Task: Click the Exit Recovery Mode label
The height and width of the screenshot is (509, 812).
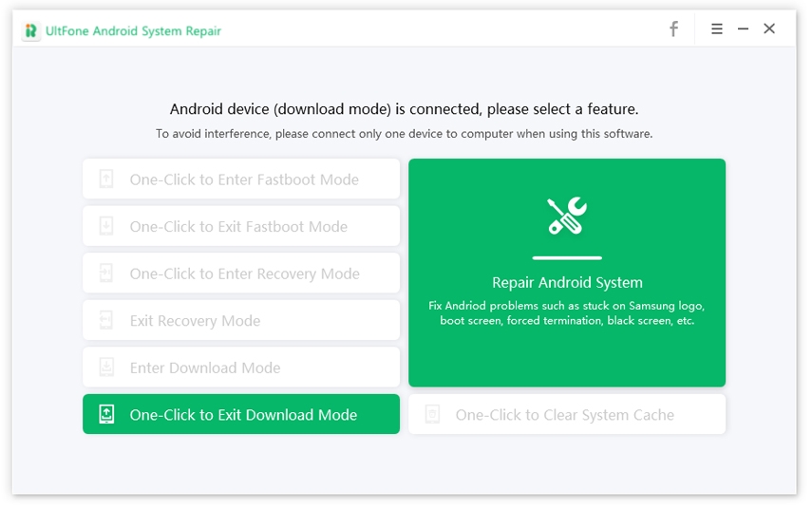Action: click(195, 321)
